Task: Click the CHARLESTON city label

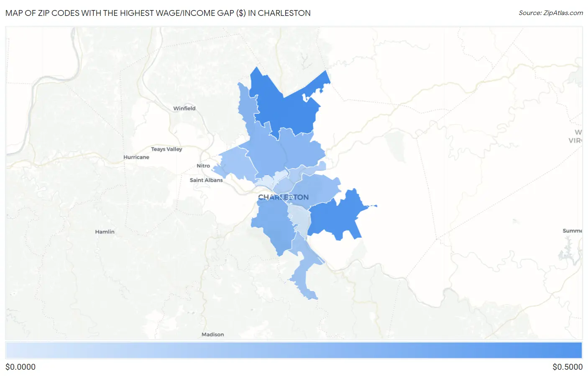Action: click(x=283, y=197)
